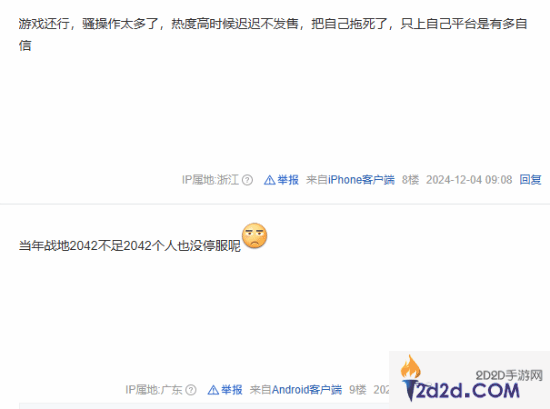
Task: Click the question mark icon beside IP属地:广东
Action: [x=191, y=390]
